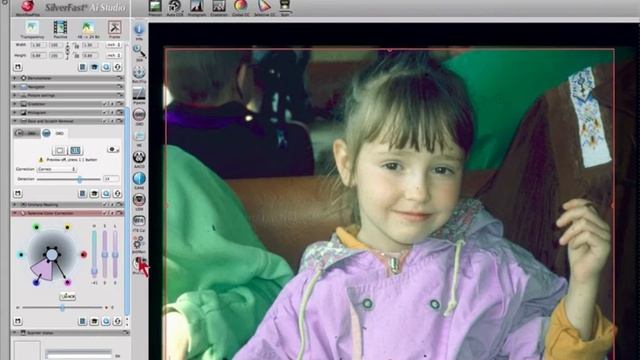Select the Transparency source icon
The height and width of the screenshot is (360, 640).
pos(32,29)
